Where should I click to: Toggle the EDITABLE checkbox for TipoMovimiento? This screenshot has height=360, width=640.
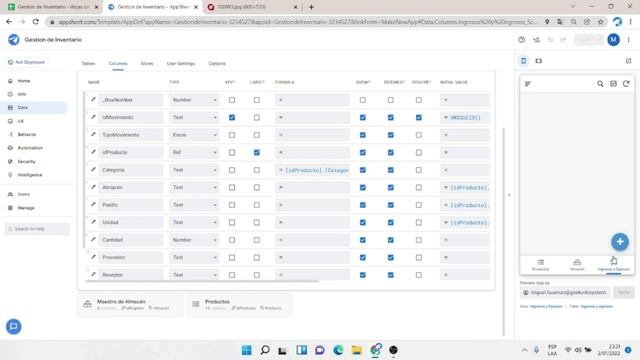tap(391, 135)
